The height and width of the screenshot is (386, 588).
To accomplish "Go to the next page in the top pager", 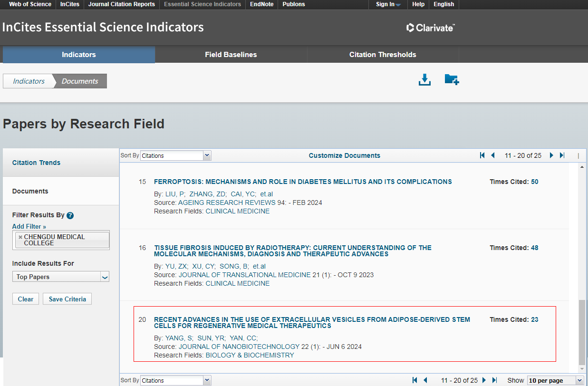I will click(551, 155).
